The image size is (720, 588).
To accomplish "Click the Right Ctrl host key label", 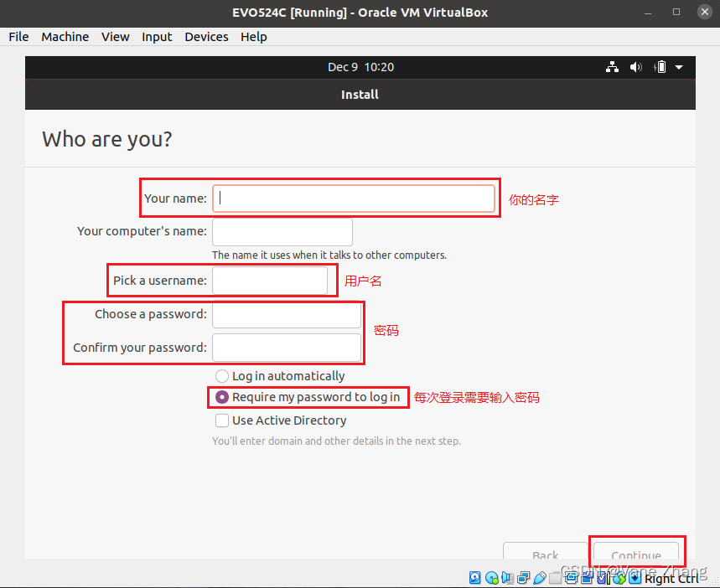I will tap(671, 578).
